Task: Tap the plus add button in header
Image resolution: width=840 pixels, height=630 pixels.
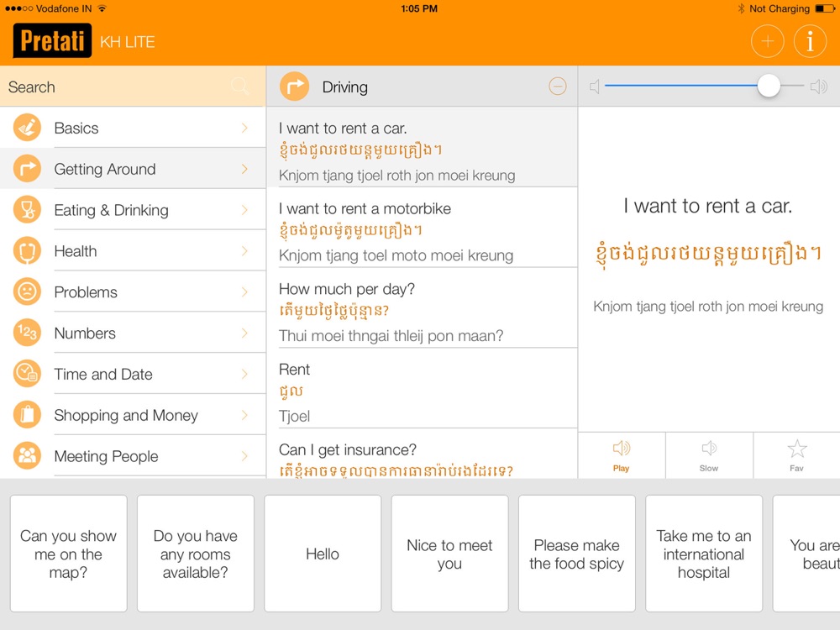Action: [767, 41]
